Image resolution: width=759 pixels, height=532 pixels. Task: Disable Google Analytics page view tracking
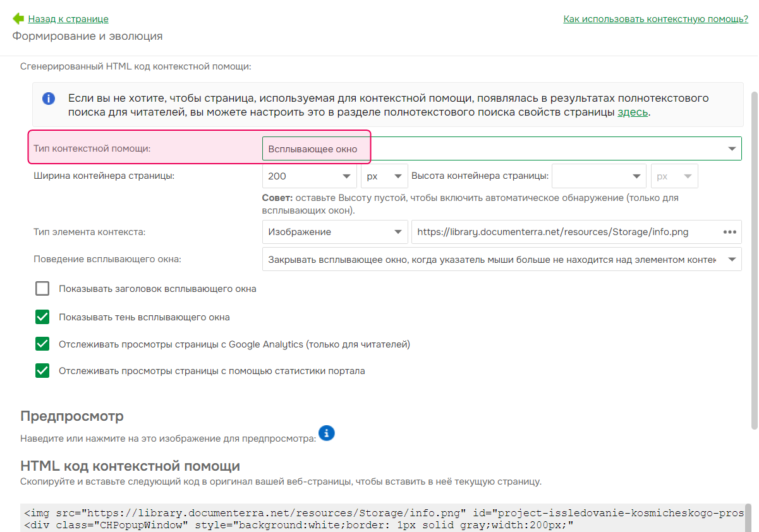point(42,344)
